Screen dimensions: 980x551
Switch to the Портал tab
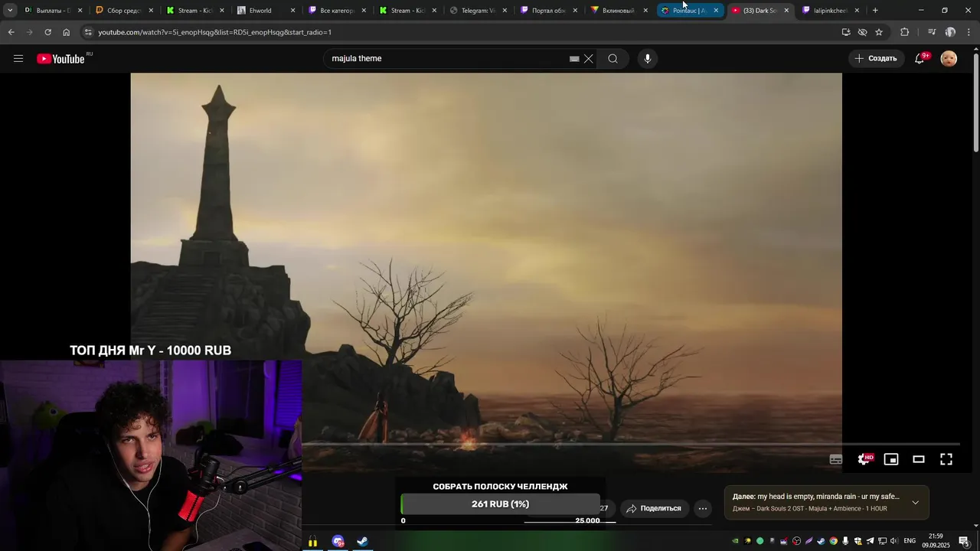(549, 11)
